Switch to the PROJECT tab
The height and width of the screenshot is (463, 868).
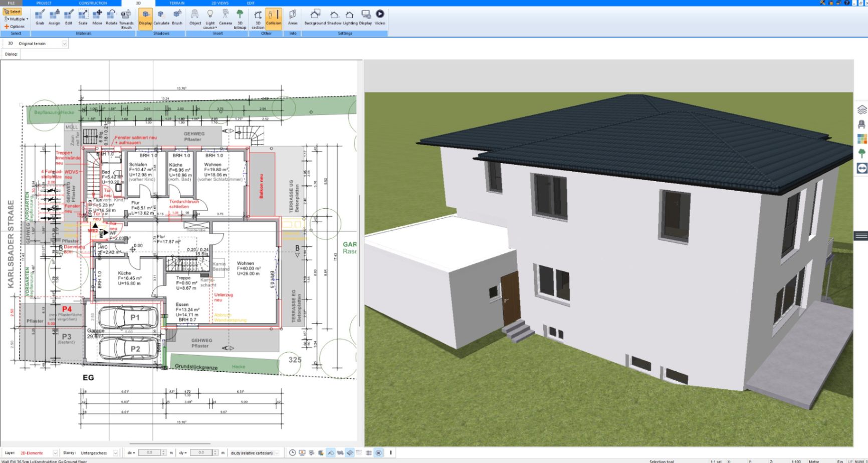[44, 3]
